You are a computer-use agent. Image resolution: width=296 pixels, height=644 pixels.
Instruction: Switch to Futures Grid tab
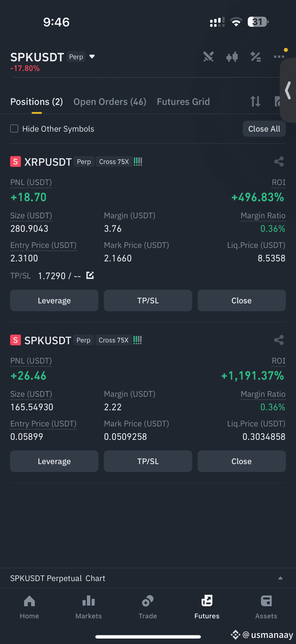click(183, 102)
